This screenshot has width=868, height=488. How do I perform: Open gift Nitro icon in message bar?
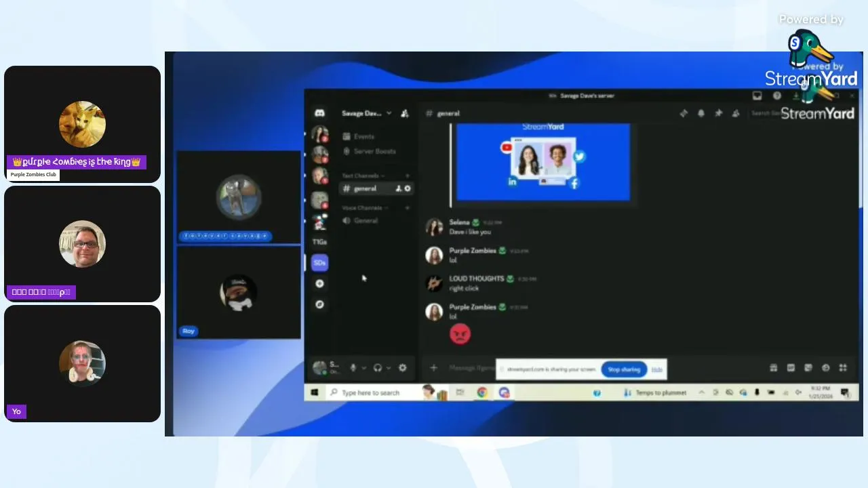[x=773, y=368]
